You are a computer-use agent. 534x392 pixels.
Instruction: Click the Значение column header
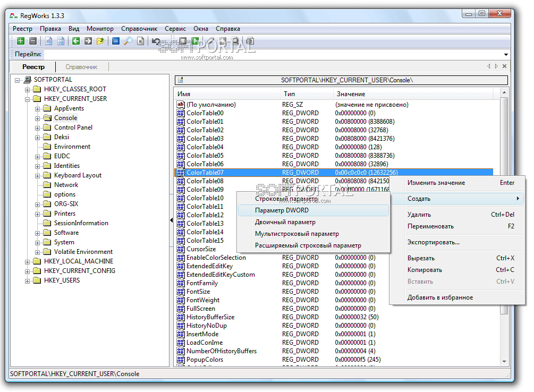coord(350,94)
